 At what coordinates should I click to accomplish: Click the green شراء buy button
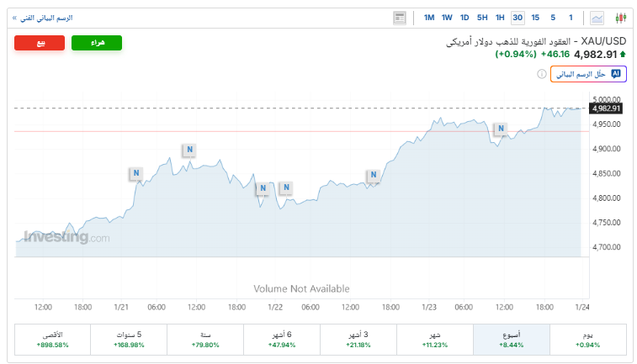click(97, 43)
